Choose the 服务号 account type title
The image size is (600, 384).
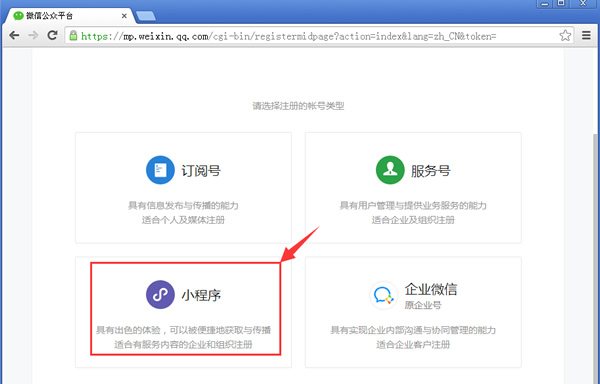[x=430, y=171]
